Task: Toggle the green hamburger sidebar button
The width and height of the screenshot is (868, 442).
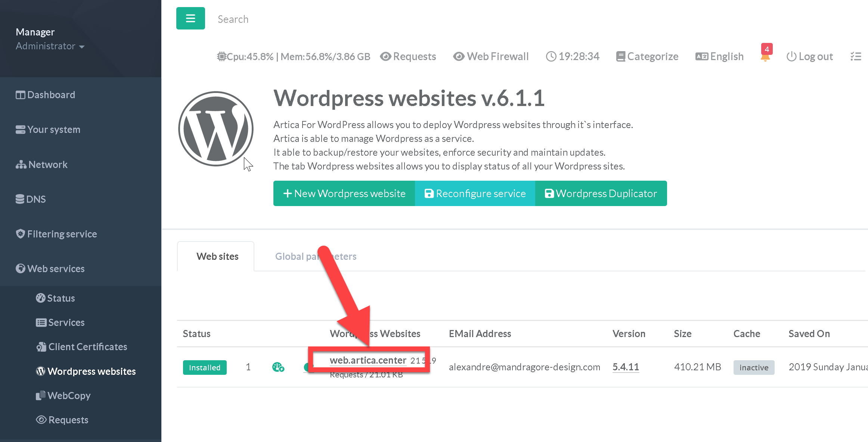Action: point(190,18)
